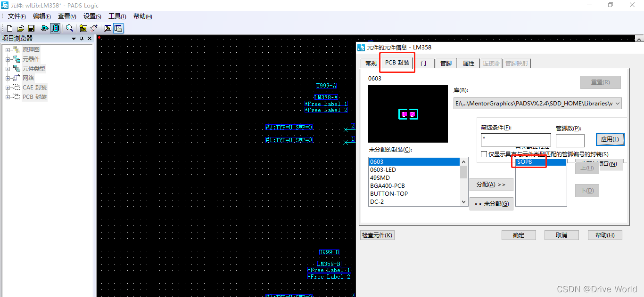
Task: Open the 项目浏览器 panel options arrow
Action: tap(74, 39)
